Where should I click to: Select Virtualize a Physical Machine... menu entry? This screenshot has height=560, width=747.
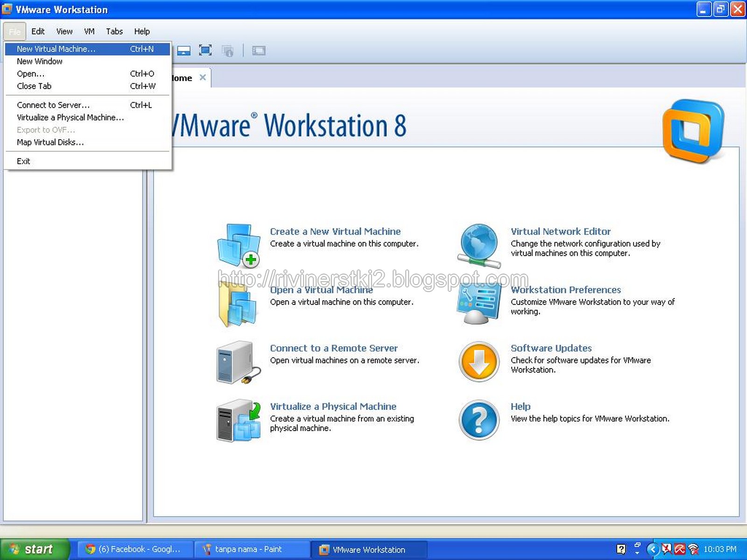tap(87, 118)
